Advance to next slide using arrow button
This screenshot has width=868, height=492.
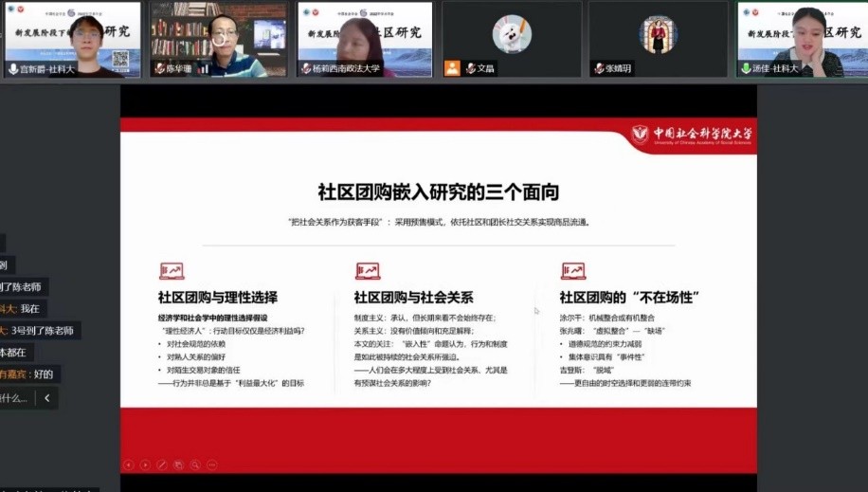pos(145,465)
